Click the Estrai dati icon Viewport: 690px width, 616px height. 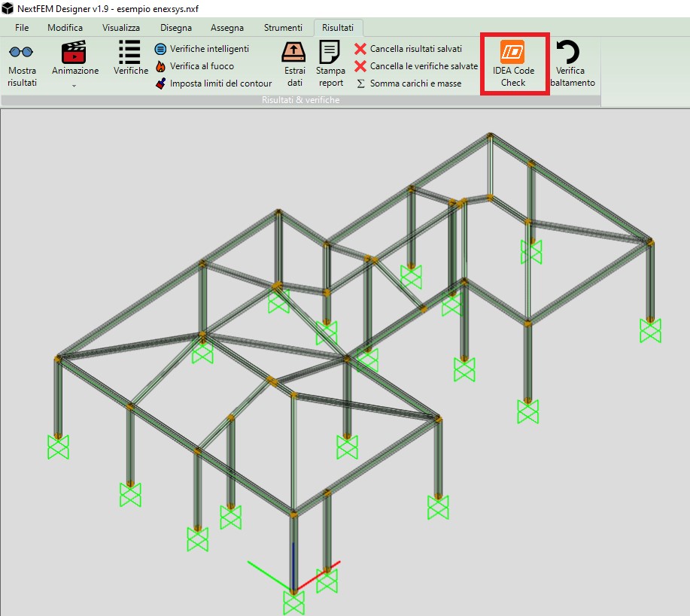pyautogui.click(x=293, y=52)
